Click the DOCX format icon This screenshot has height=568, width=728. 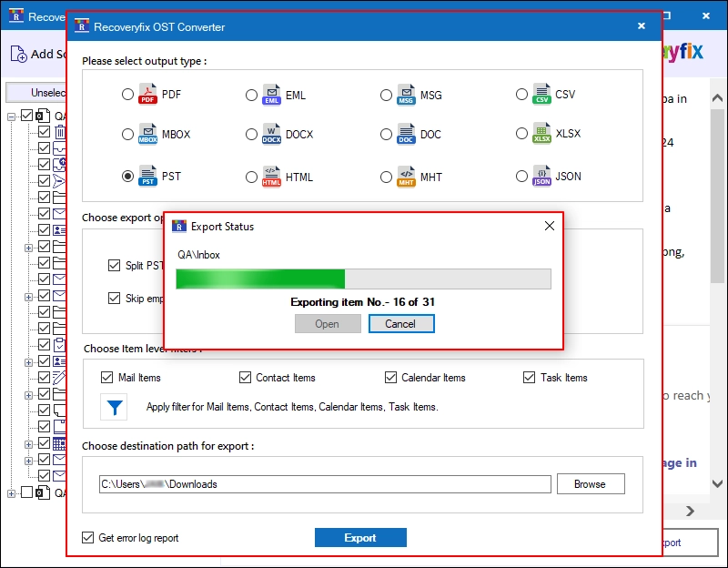coord(271,134)
